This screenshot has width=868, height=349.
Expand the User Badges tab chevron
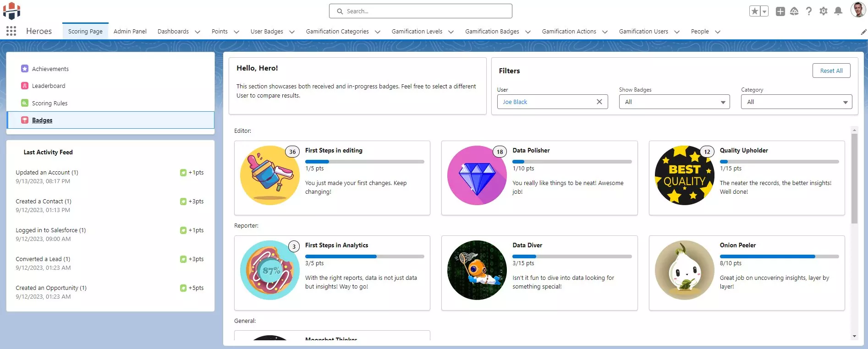pyautogui.click(x=292, y=32)
